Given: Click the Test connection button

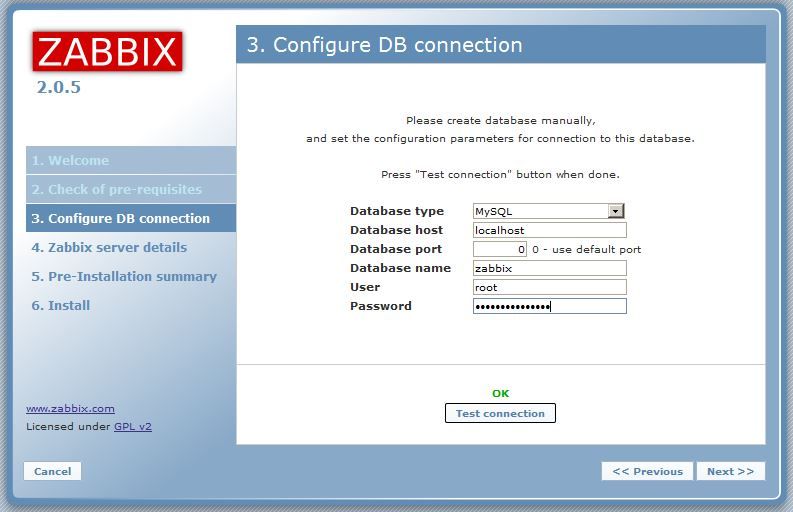Looking at the screenshot, I should pos(500,413).
